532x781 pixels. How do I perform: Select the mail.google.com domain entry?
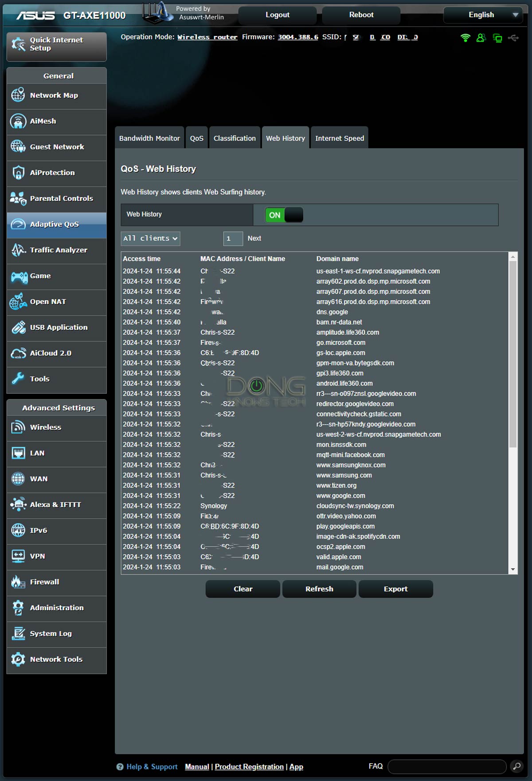click(x=340, y=567)
